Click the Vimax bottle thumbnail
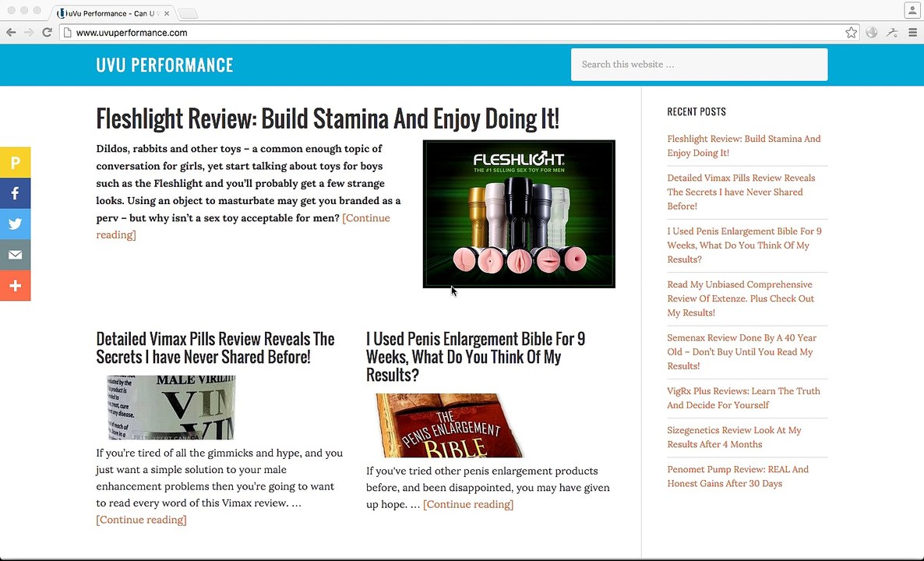 click(x=171, y=408)
